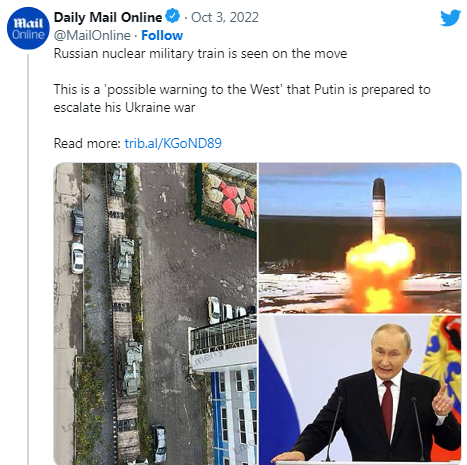
Task: Click the 'possible warning to the West' paragraph
Action: pyautogui.click(x=242, y=98)
